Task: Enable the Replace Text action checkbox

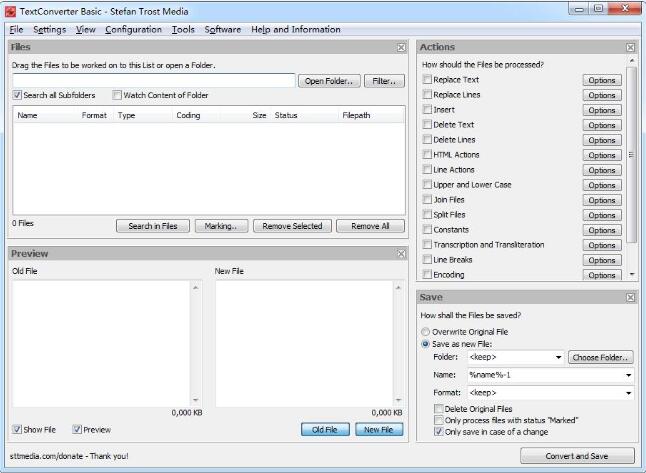Action: (427, 80)
